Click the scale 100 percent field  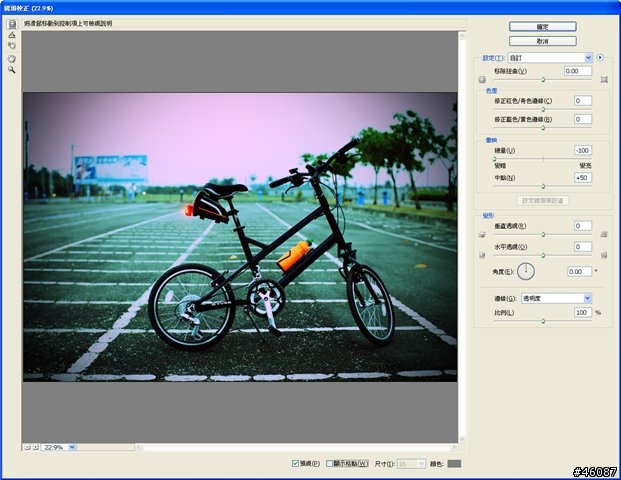point(583,312)
